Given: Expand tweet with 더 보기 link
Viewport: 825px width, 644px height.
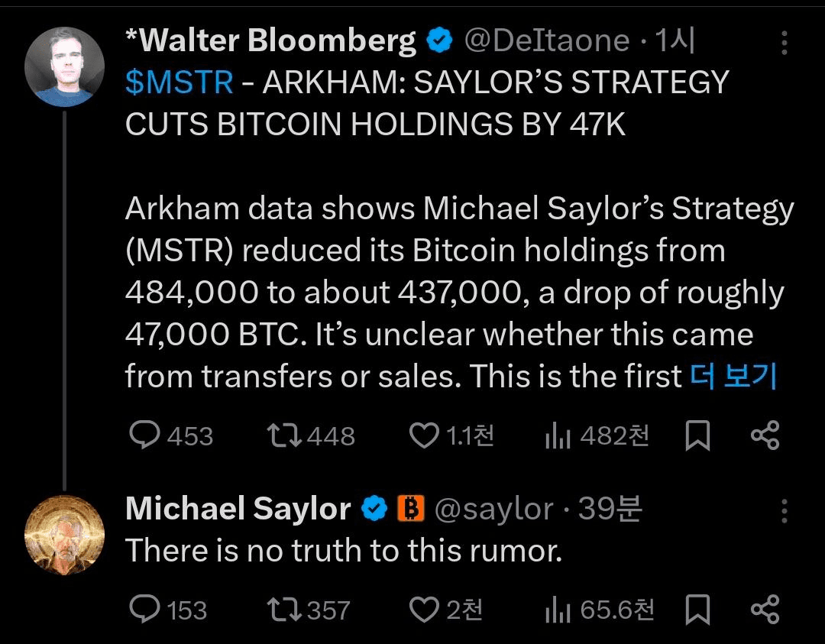Looking at the screenshot, I should point(733,376).
